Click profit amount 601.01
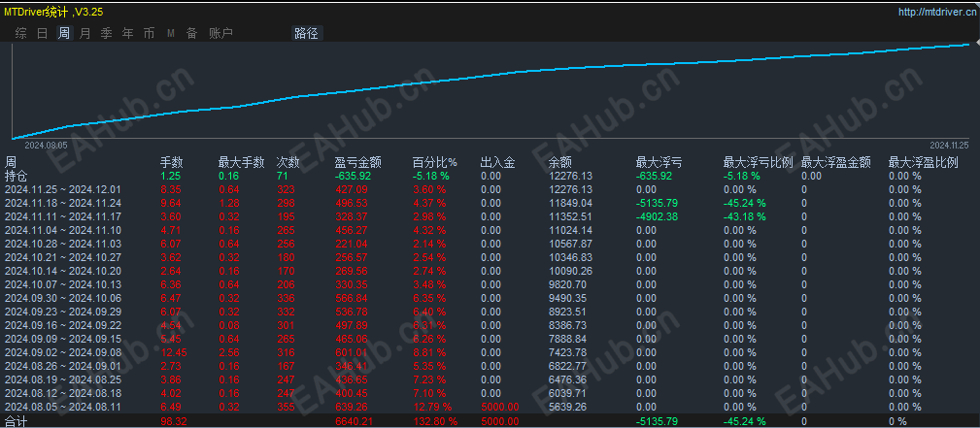The height and width of the screenshot is (428, 980). [352, 352]
